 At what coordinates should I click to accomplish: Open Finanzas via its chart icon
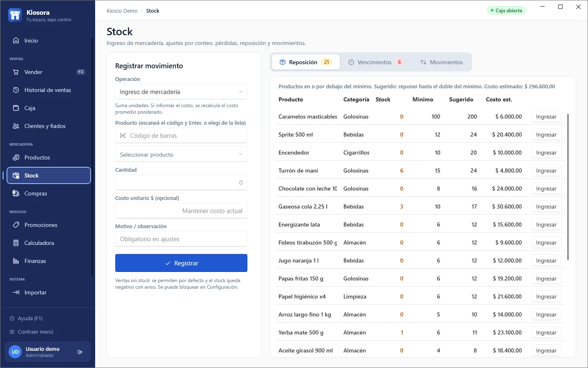16,261
